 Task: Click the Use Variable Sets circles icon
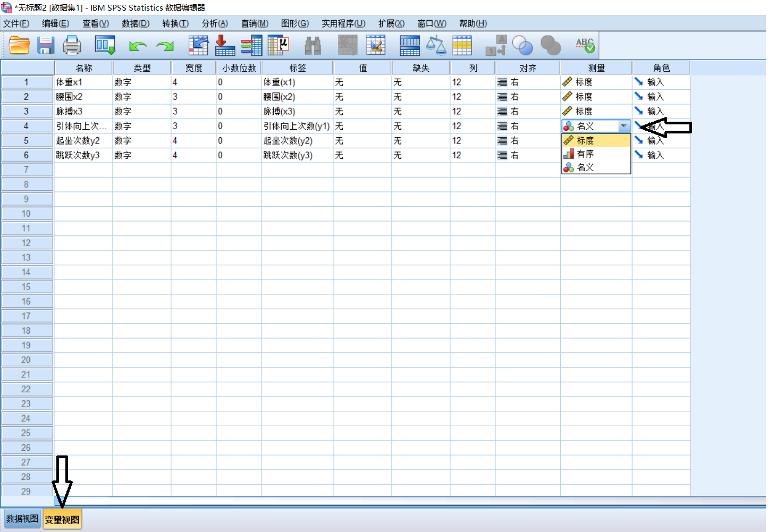pos(522,46)
